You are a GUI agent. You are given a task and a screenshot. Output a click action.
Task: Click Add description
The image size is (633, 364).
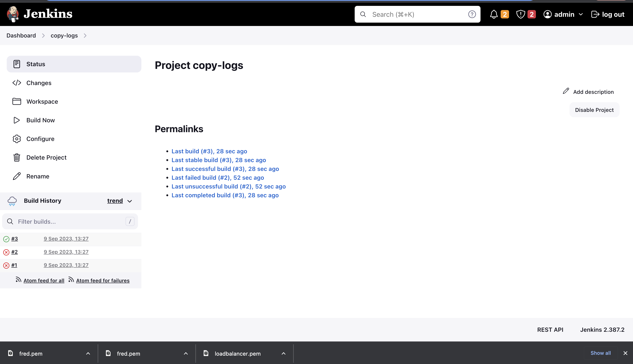point(593,92)
